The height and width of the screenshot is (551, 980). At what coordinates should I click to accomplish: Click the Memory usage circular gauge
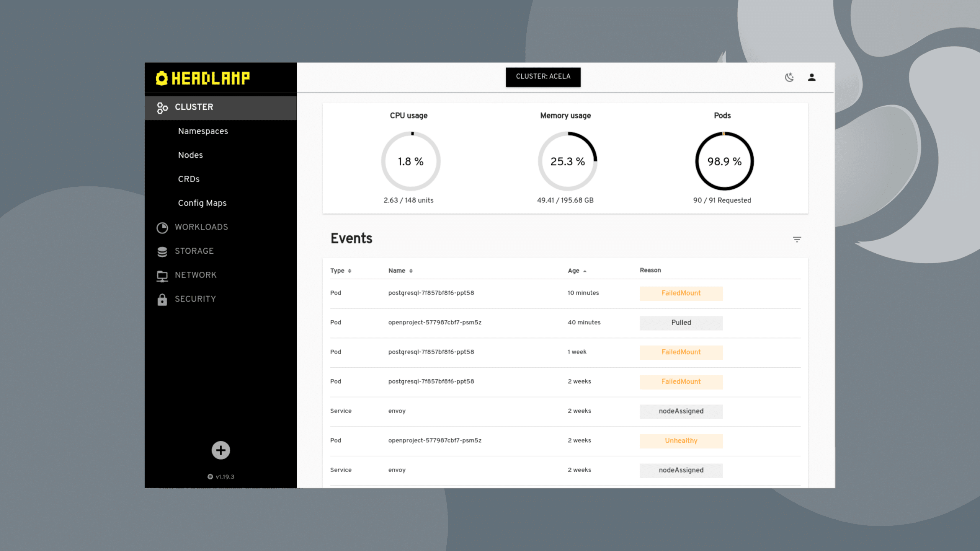point(568,161)
